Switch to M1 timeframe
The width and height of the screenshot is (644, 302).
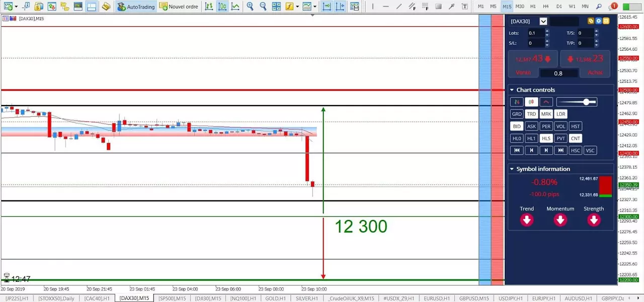point(481,7)
